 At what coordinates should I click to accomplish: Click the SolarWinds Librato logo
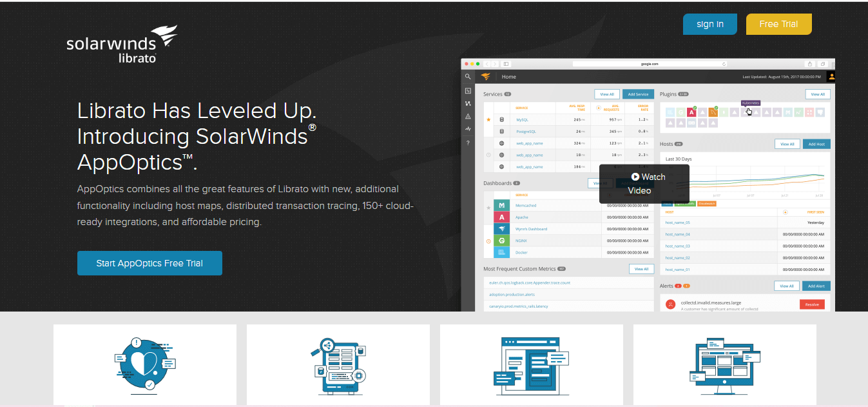122,45
